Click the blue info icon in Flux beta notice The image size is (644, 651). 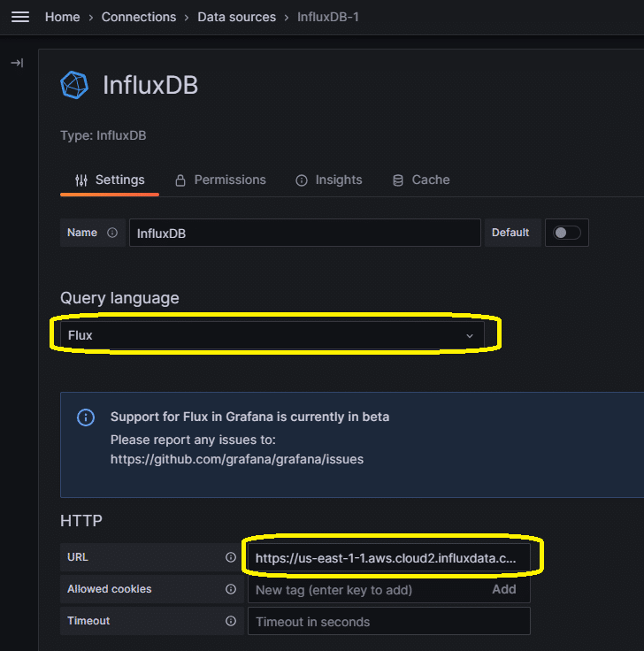(86, 417)
